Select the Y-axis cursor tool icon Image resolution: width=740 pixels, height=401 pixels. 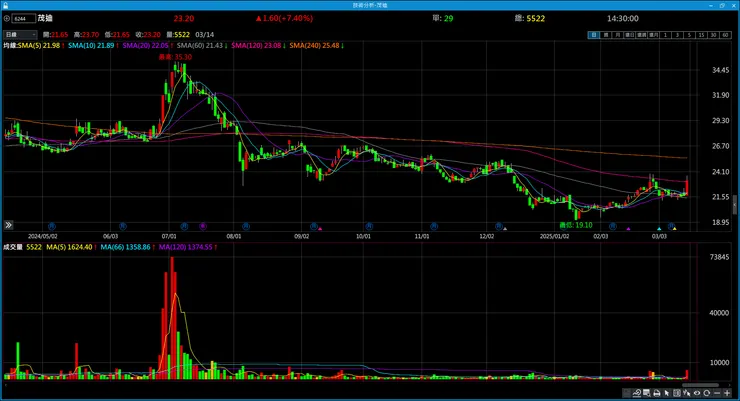tap(687, 393)
